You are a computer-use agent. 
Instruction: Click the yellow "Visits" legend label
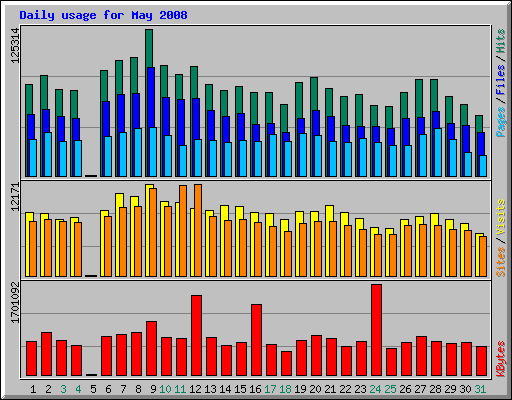501,218
